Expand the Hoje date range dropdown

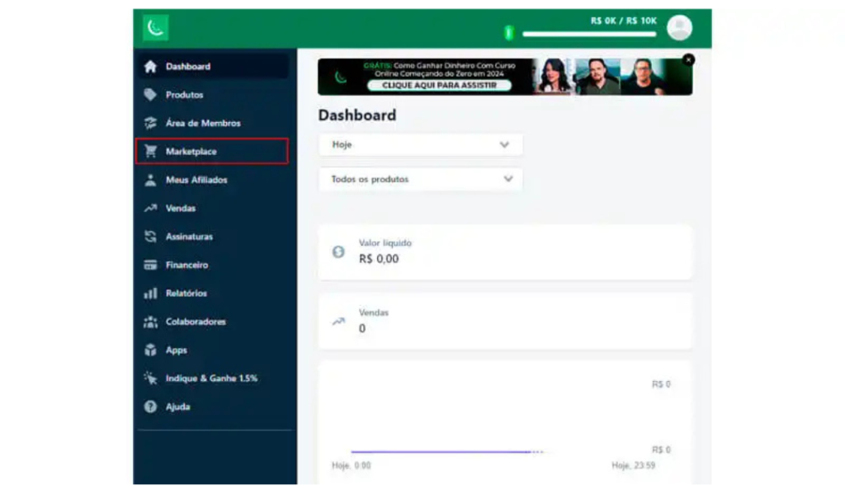pyautogui.click(x=420, y=144)
